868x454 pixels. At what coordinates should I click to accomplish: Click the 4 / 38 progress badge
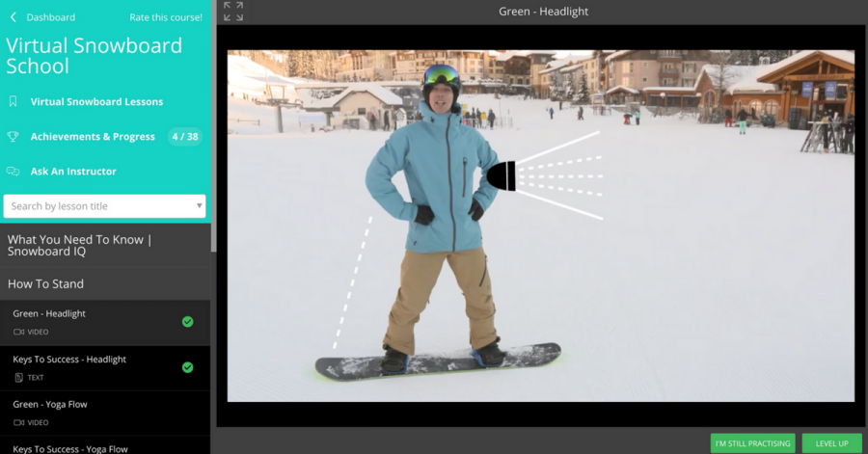(x=185, y=137)
